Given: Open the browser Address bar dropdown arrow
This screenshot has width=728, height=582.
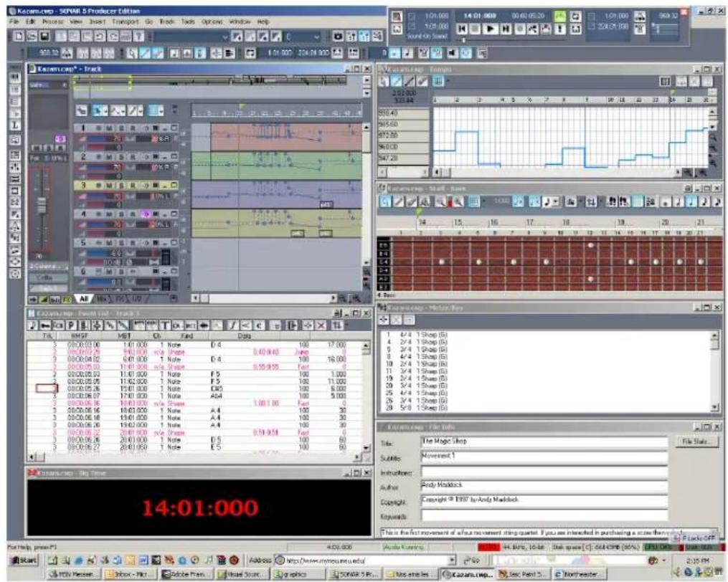Looking at the screenshot, I should pyautogui.click(x=452, y=560).
